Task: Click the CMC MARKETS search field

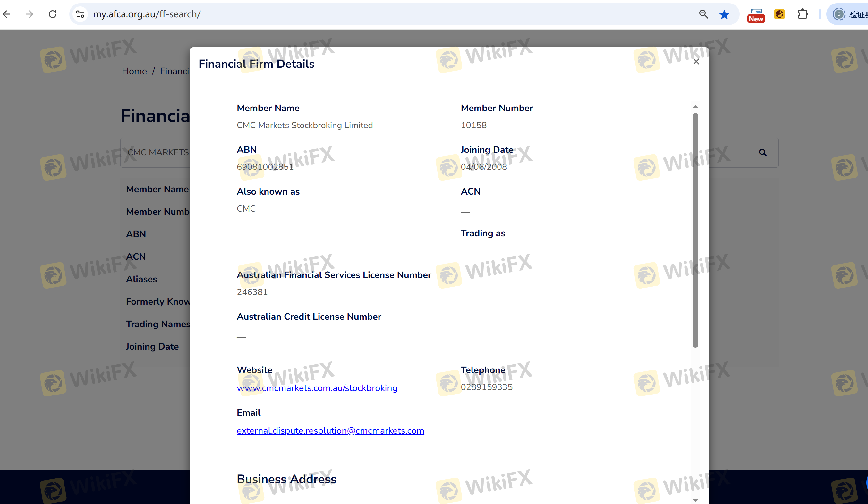Action: click(x=158, y=153)
